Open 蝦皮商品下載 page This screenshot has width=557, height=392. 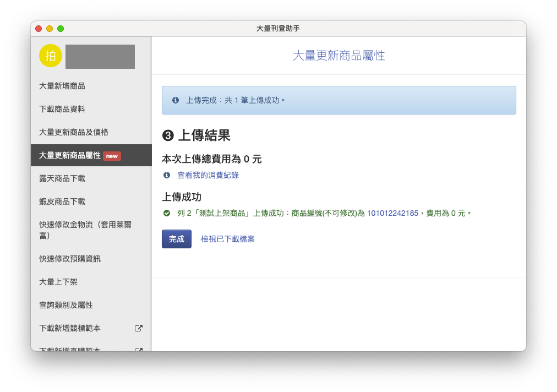coord(62,202)
